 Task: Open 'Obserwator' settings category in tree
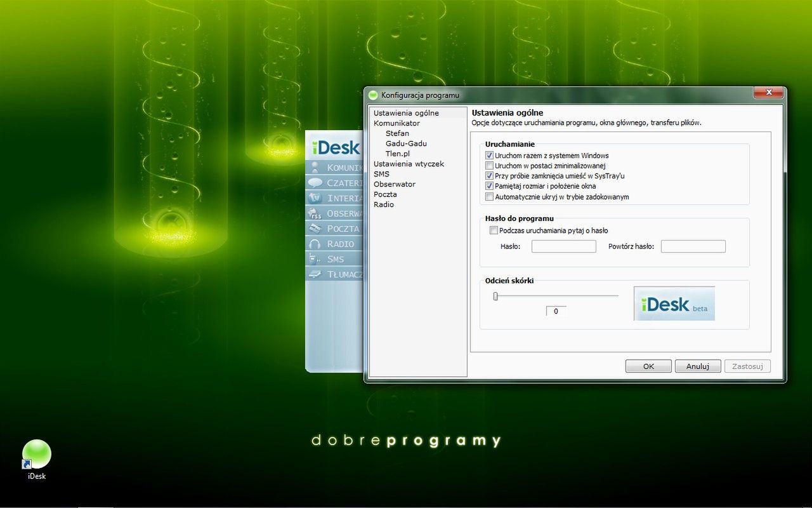tap(395, 184)
